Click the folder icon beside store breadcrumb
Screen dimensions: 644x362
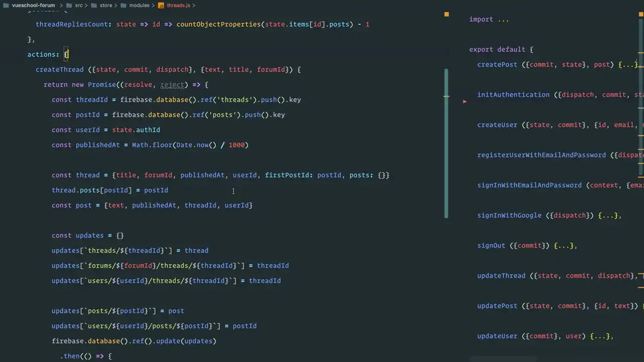pos(95,5)
